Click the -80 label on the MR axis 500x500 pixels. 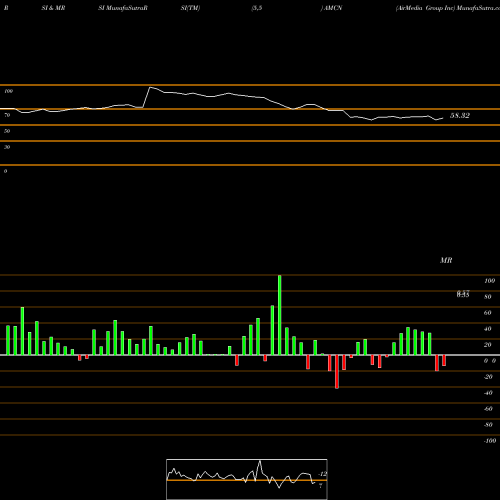click(x=488, y=425)
